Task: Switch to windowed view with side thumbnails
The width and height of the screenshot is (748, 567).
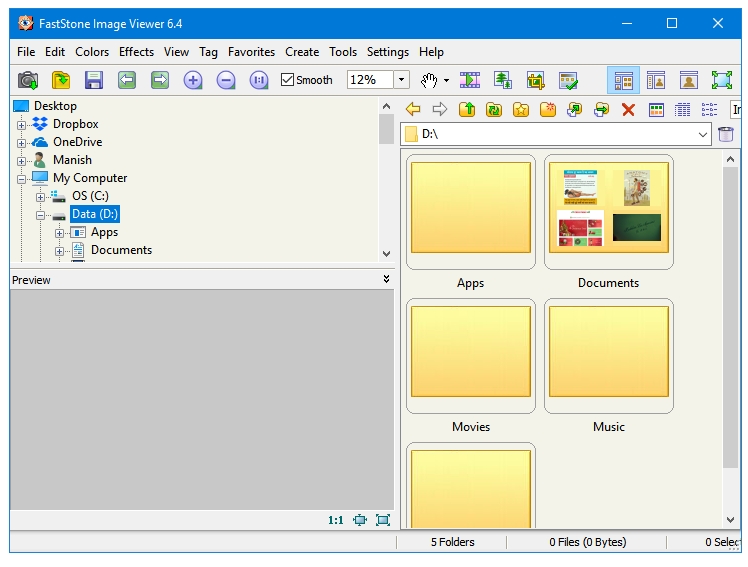Action: point(656,80)
